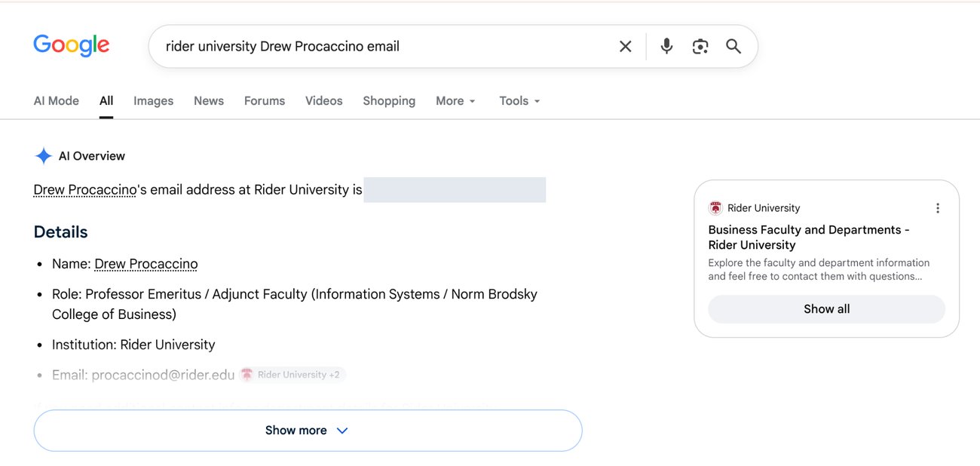Image resolution: width=980 pixels, height=466 pixels.
Task: Click the highlighted blank email box
Action: click(455, 190)
